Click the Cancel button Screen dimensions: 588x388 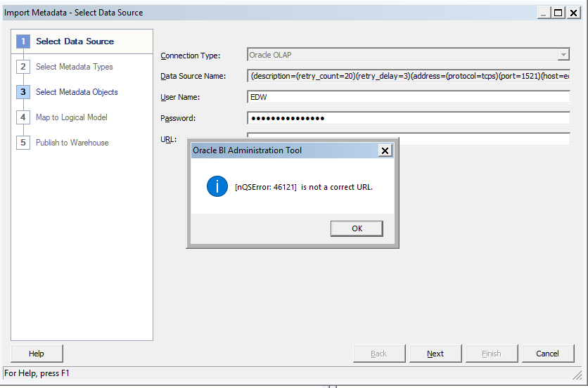click(x=548, y=354)
